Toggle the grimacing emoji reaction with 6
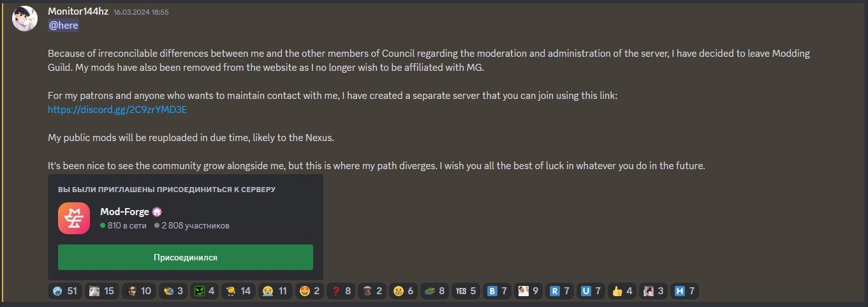Viewport: 868px width, 307px height. tap(404, 291)
